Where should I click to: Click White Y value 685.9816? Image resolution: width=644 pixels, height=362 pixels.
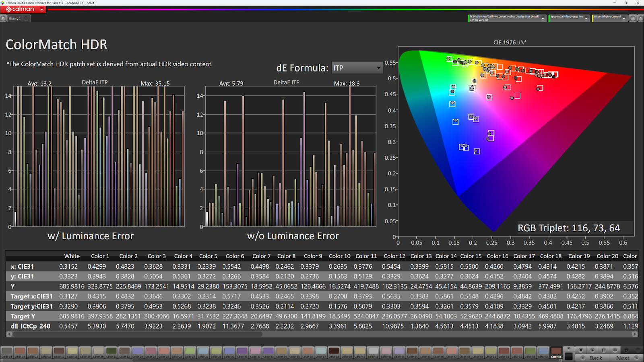(72, 286)
